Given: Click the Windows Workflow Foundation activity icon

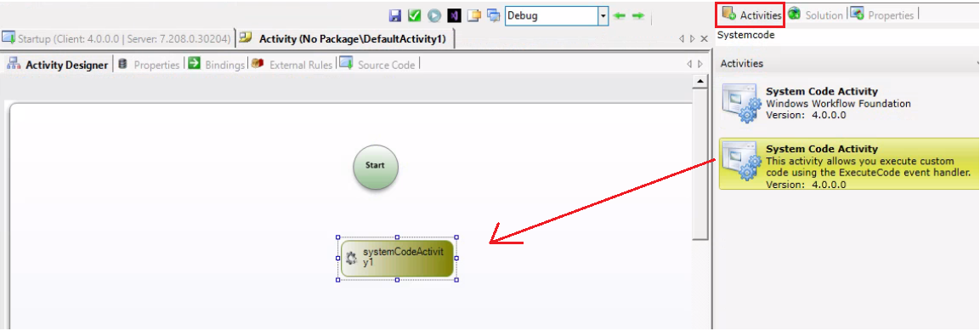Looking at the screenshot, I should point(741,103).
